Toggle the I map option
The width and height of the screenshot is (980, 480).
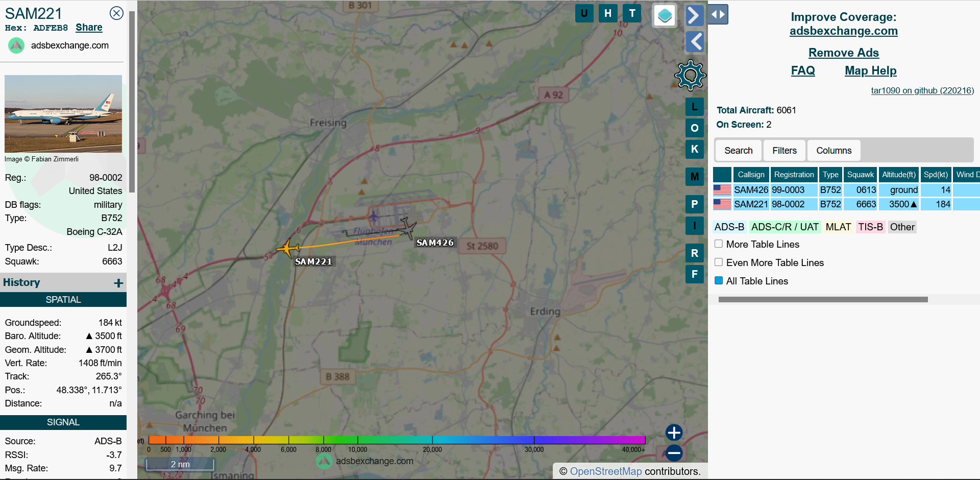coord(695,225)
